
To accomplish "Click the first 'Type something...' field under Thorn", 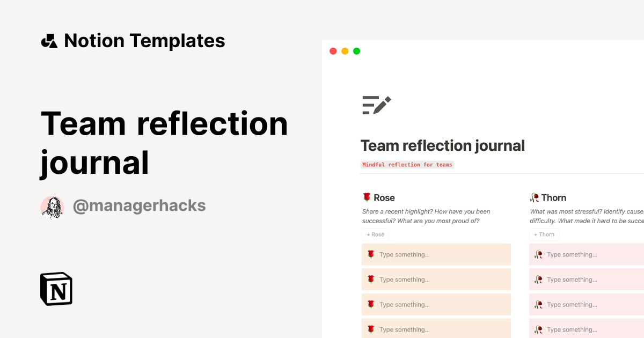I will point(573,254).
